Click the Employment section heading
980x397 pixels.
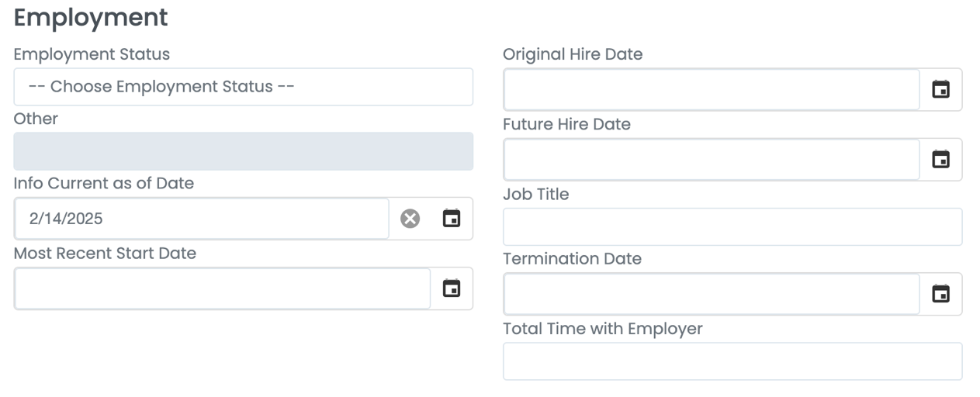click(x=90, y=18)
